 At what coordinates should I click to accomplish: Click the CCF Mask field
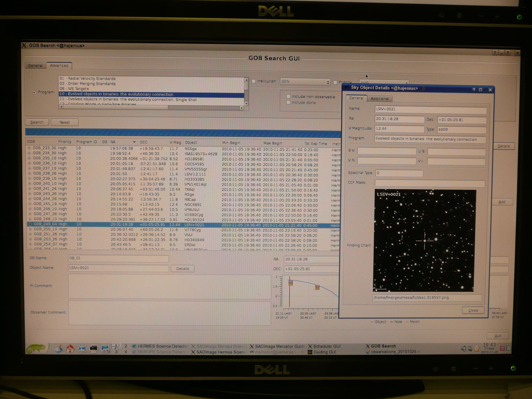tap(430, 184)
